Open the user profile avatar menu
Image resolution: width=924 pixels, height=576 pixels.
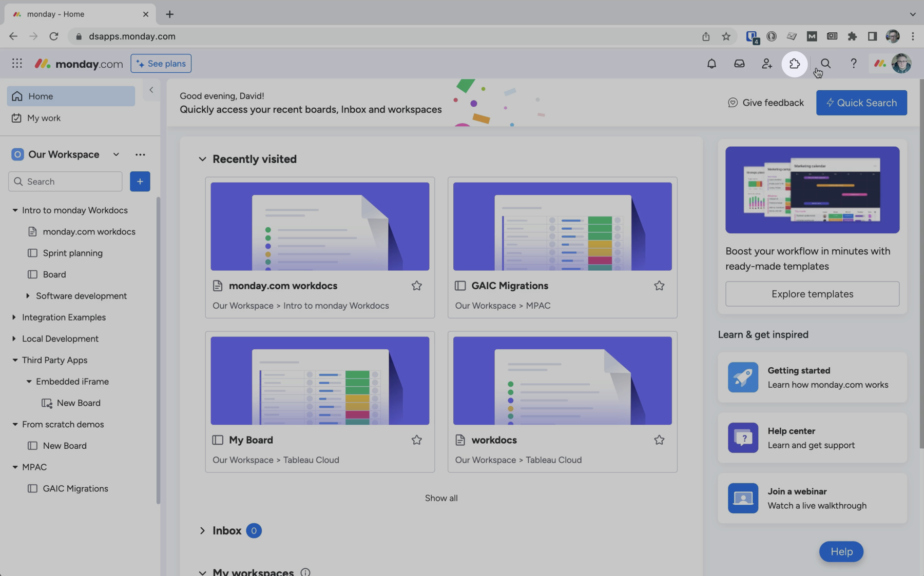click(x=901, y=64)
